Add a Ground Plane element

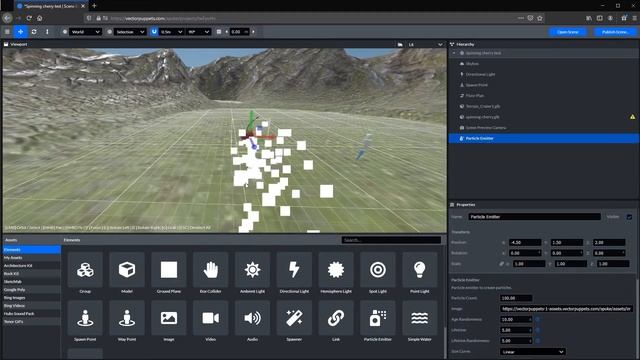pyautogui.click(x=169, y=273)
